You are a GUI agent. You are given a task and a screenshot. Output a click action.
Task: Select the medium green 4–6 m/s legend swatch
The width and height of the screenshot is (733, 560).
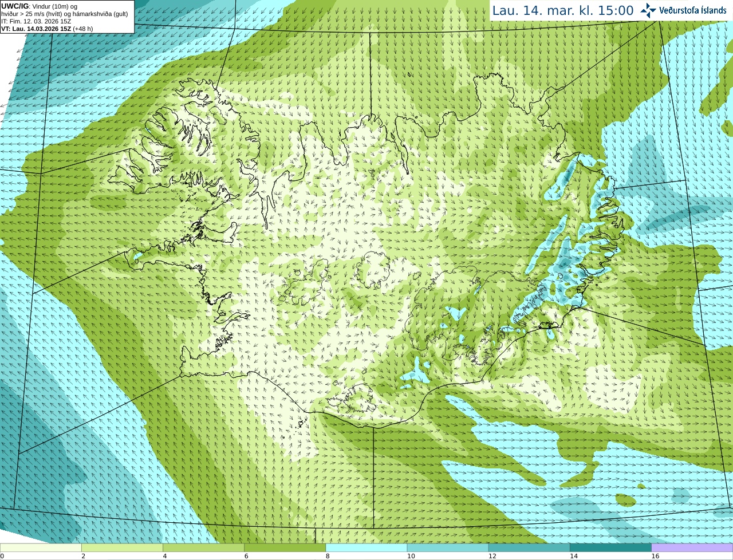coord(203,547)
